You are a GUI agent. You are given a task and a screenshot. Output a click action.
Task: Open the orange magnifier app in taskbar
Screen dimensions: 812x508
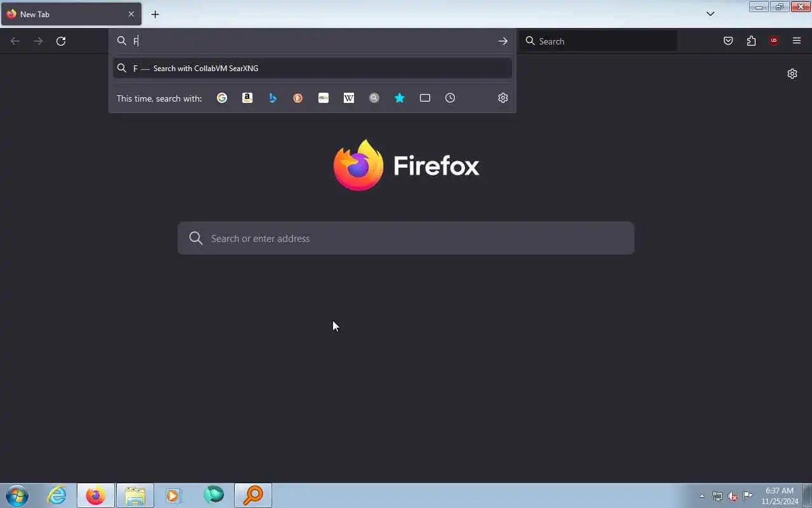253,495
